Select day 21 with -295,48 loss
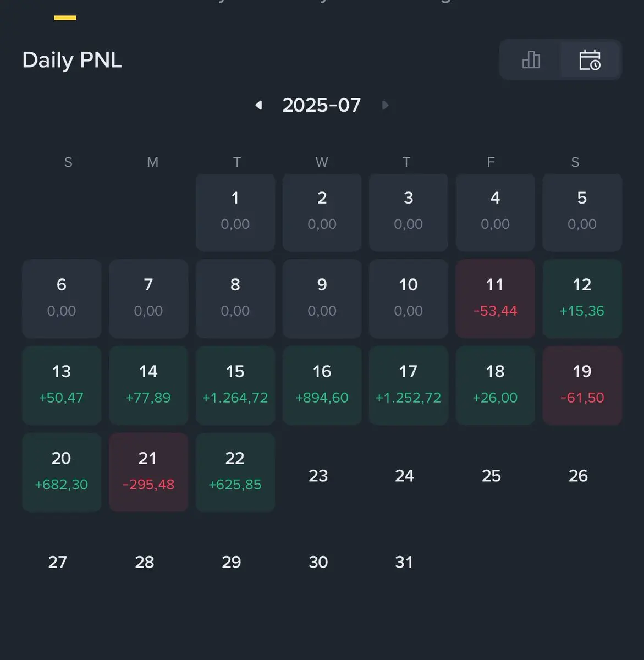 click(x=148, y=472)
